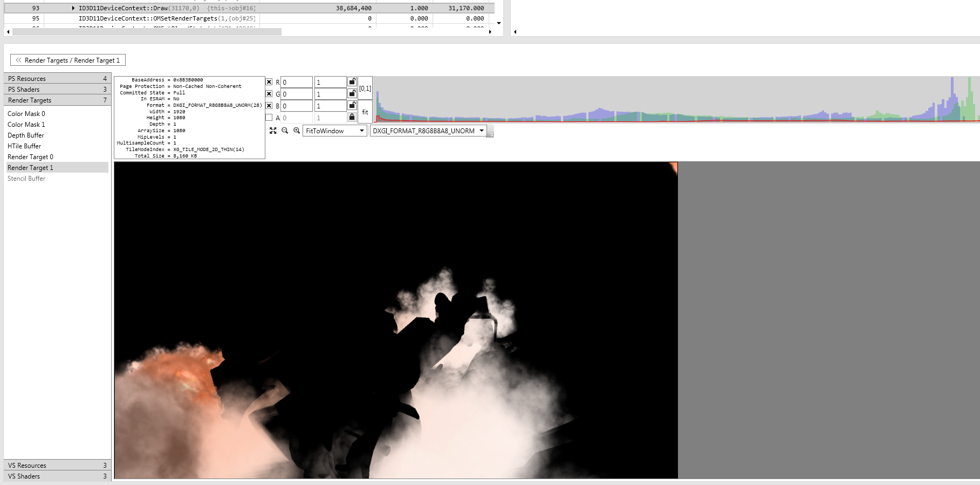Toggle the lock icon for B channel
This screenshot has height=485, width=980.
pos(352,105)
